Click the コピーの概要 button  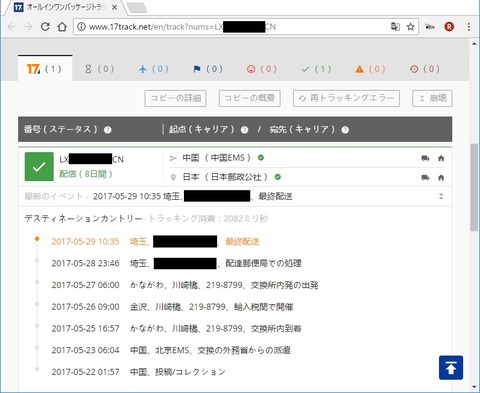(249, 98)
